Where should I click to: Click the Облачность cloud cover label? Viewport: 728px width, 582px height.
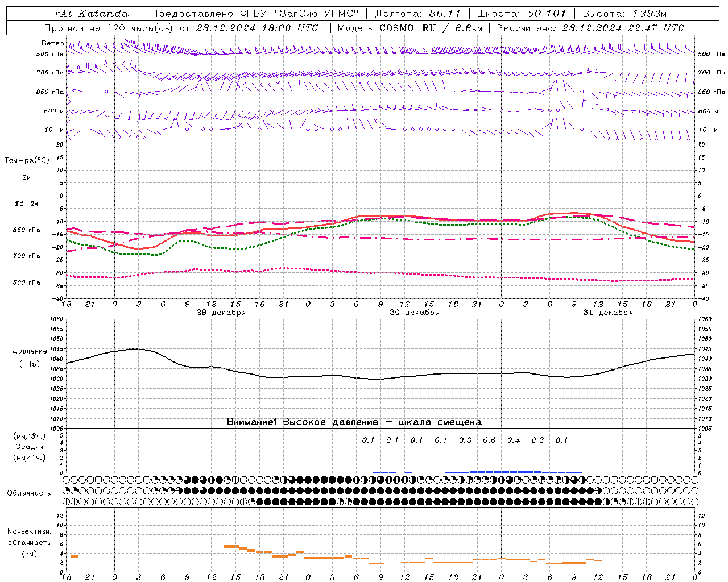[29, 493]
